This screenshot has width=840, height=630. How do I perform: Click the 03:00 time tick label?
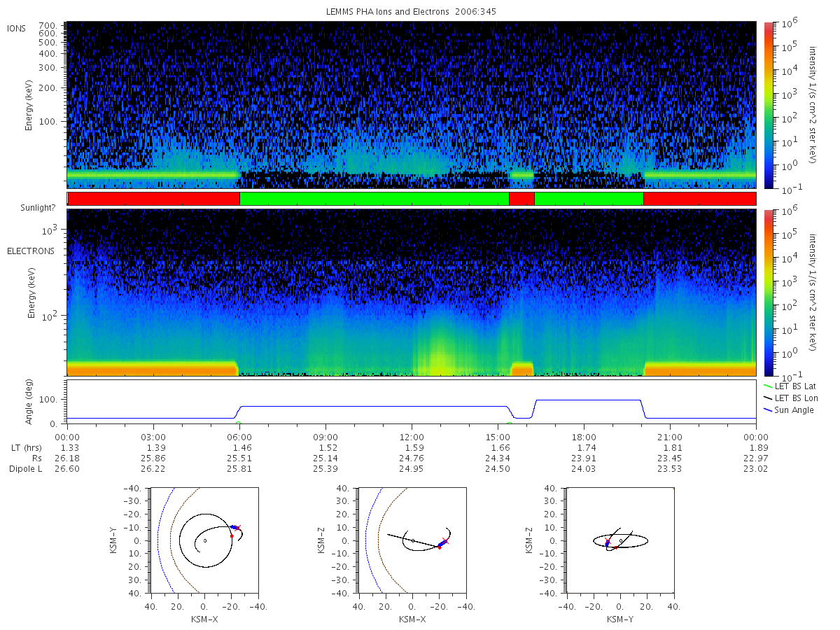click(x=153, y=436)
